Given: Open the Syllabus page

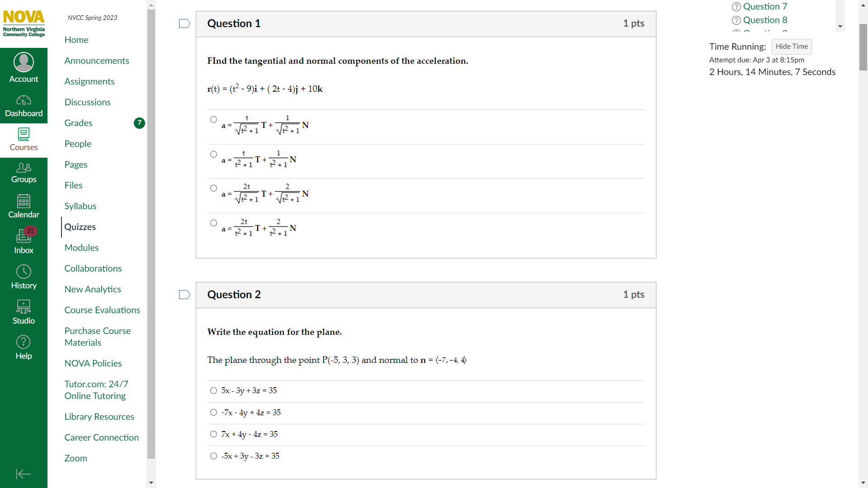Looking at the screenshot, I should [80, 206].
